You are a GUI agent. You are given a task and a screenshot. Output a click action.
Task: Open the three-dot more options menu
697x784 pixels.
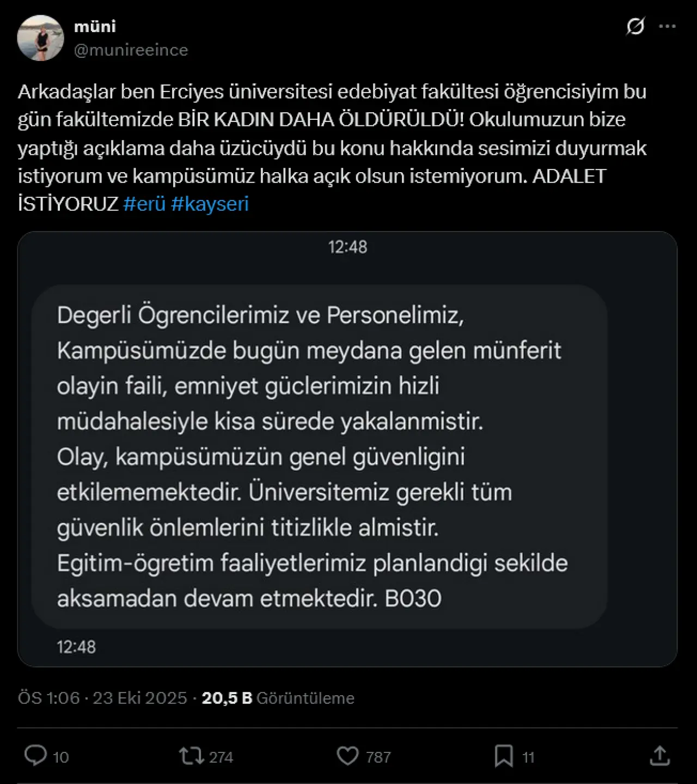pyautogui.click(x=667, y=26)
